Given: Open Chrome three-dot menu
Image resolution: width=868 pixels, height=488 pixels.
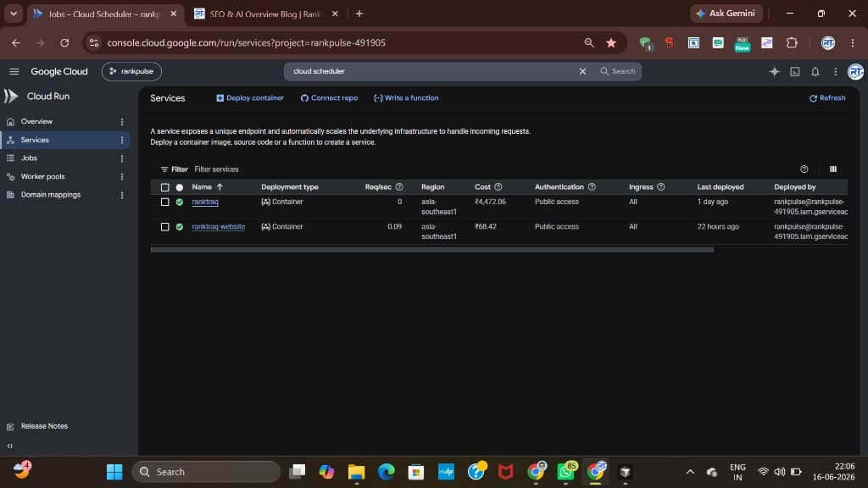Looking at the screenshot, I should pos(853,42).
